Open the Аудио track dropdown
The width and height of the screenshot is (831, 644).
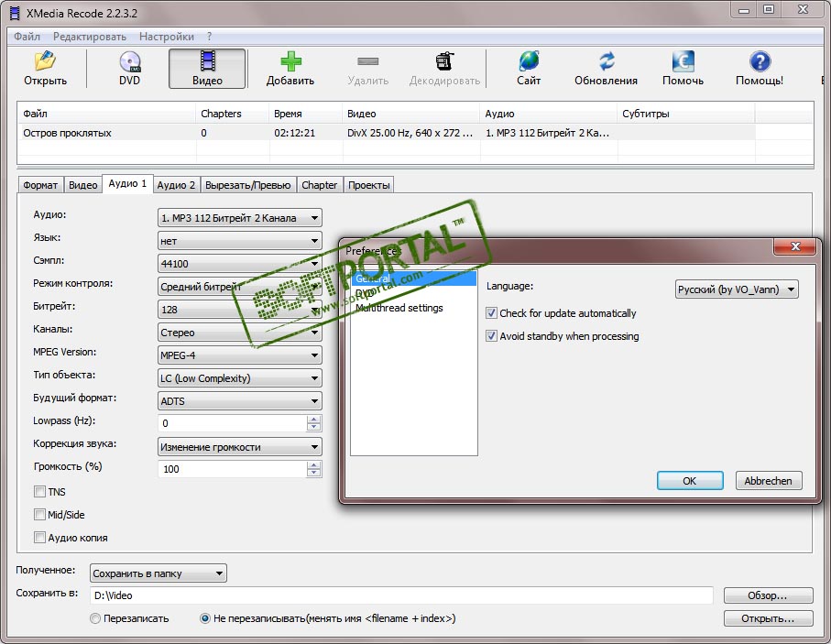point(239,218)
